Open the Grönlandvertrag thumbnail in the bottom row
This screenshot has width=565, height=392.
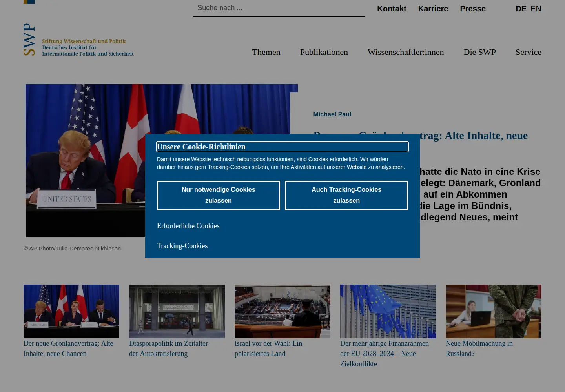[71, 311]
